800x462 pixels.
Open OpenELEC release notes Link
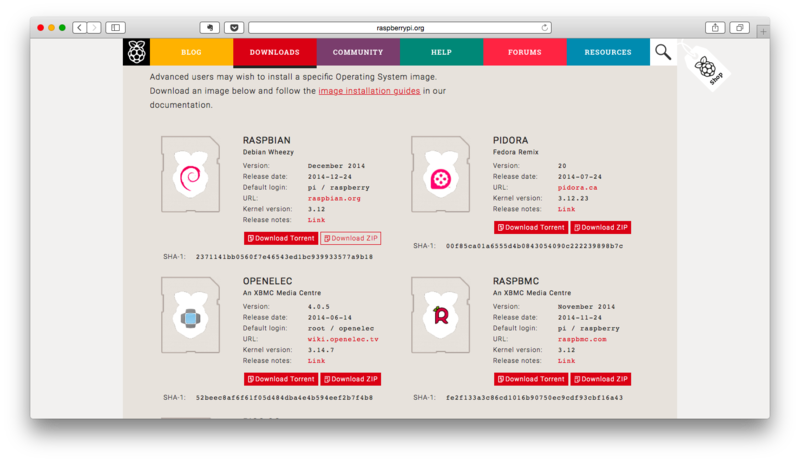[316, 361]
